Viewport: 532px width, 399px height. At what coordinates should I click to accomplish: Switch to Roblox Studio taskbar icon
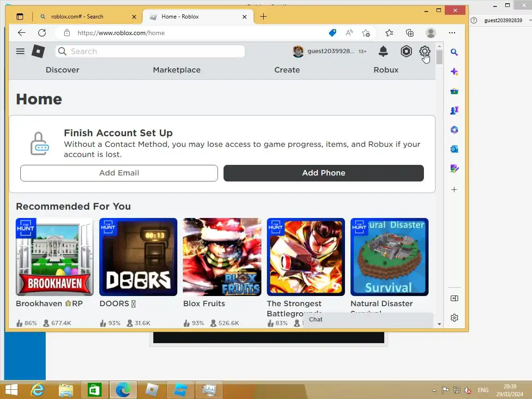click(x=180, y=390)
